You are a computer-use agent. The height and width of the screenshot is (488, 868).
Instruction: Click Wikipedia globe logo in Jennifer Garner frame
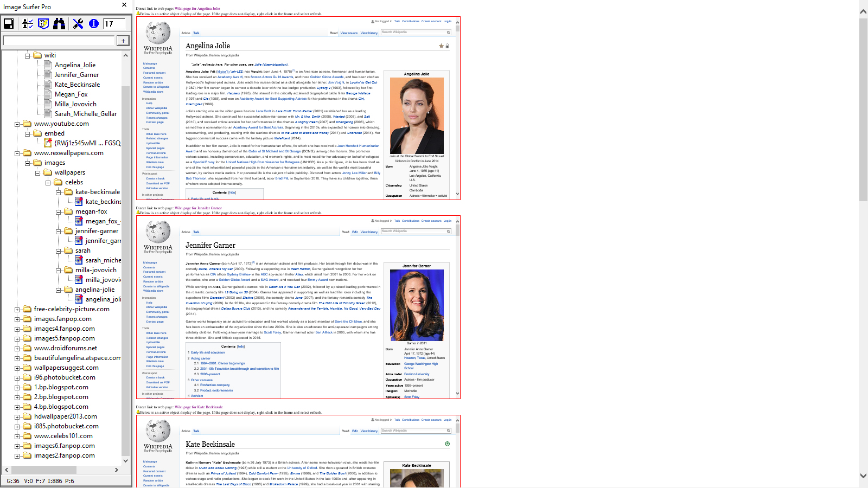coord(158,232)
